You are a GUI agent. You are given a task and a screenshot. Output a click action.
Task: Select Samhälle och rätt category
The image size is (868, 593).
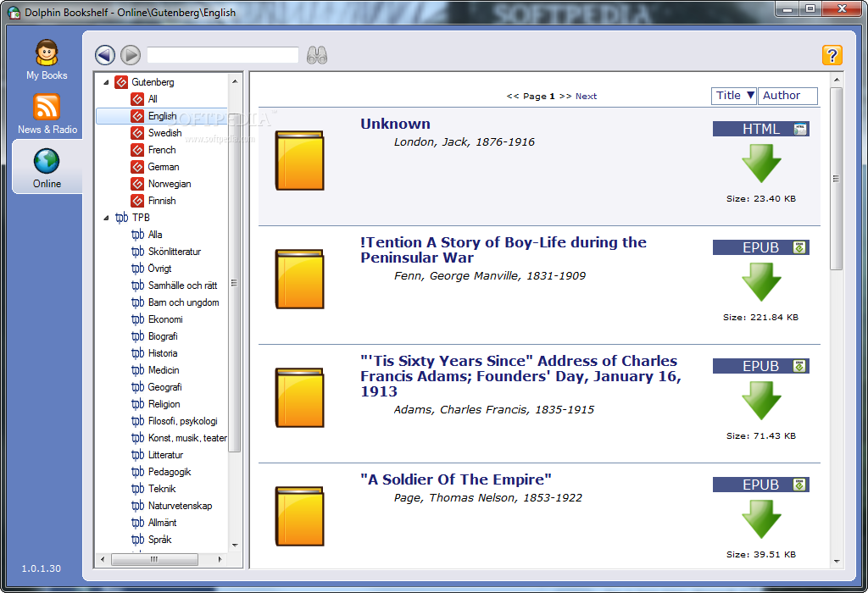[x=183, y=285]
